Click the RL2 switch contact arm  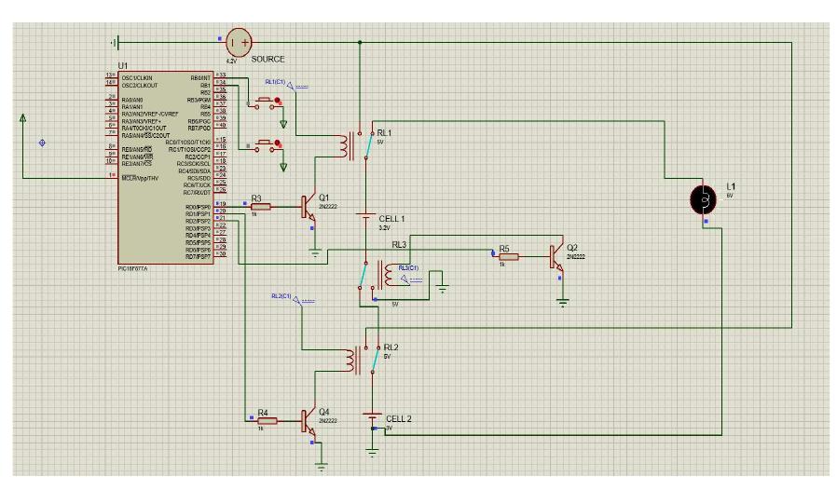coord(376,360)
